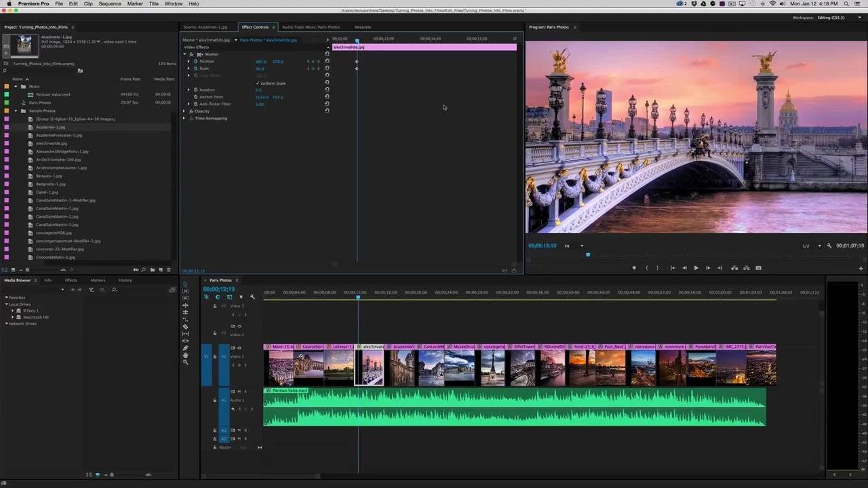Select the Razor tool in the timeline toolbar
Image resolution: width=868 pixels, height=488 pixels.
pos(185,327)
